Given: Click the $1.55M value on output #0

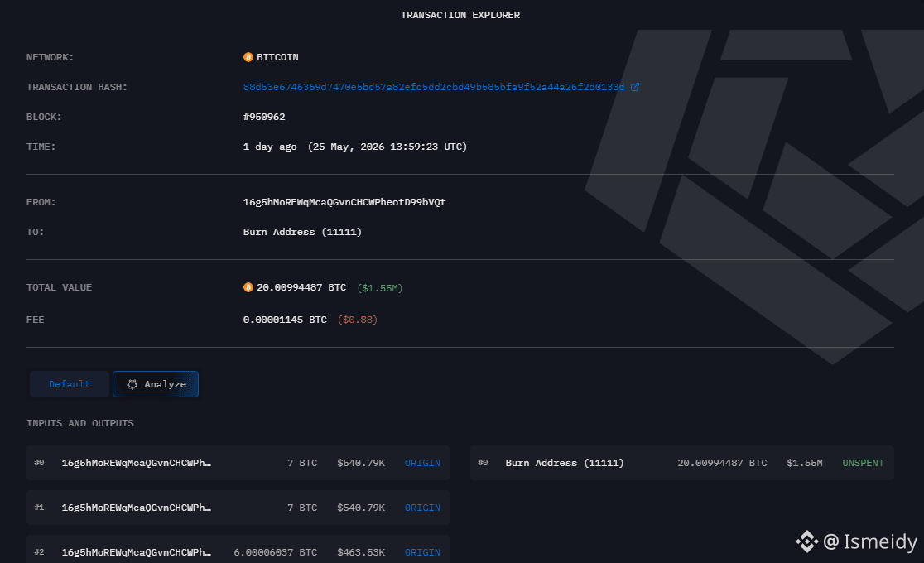Looking at the screenshot, I should (x=805, y=464).
